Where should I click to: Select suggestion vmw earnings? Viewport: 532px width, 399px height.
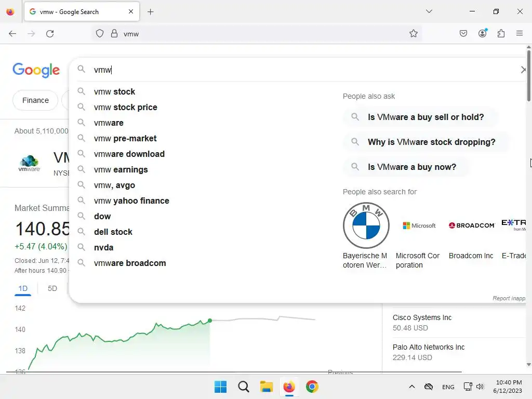pyautogui.click(x=121, y=170)
